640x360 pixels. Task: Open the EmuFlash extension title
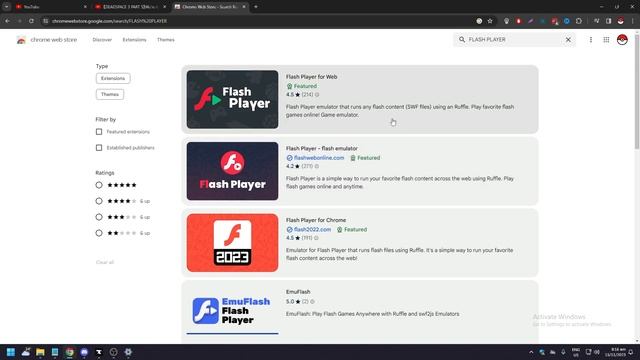coord(298,292)
